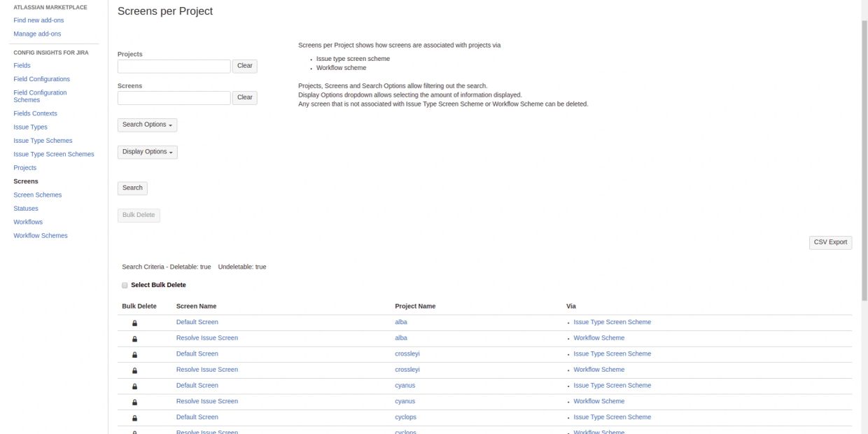Click the Search button
The height and width of the screenshot is (434, 868).
click(132, 188)
